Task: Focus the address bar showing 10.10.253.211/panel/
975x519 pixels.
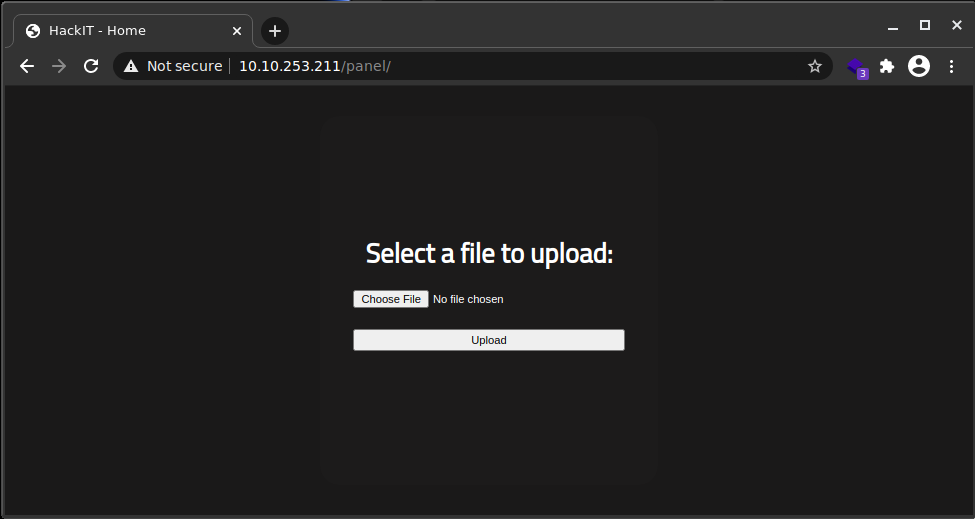Action: click(500, 66)
